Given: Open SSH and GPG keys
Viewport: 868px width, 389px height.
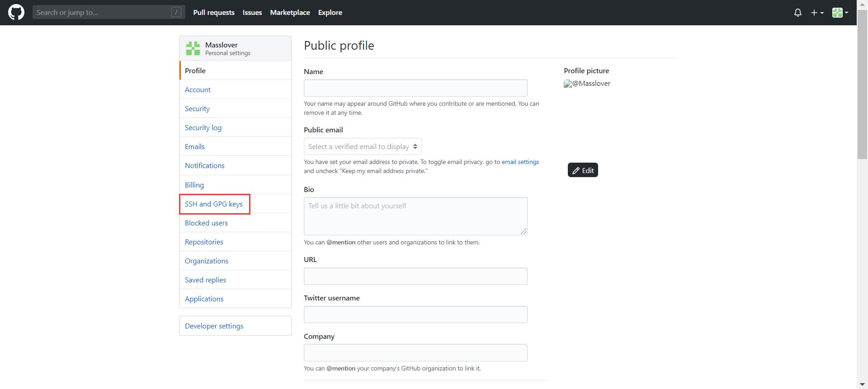Looking at the screenshot, I should [x=235, y=204].
